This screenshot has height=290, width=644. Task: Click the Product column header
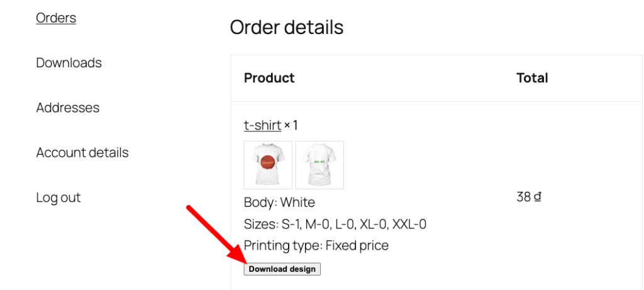pos(269,78)
